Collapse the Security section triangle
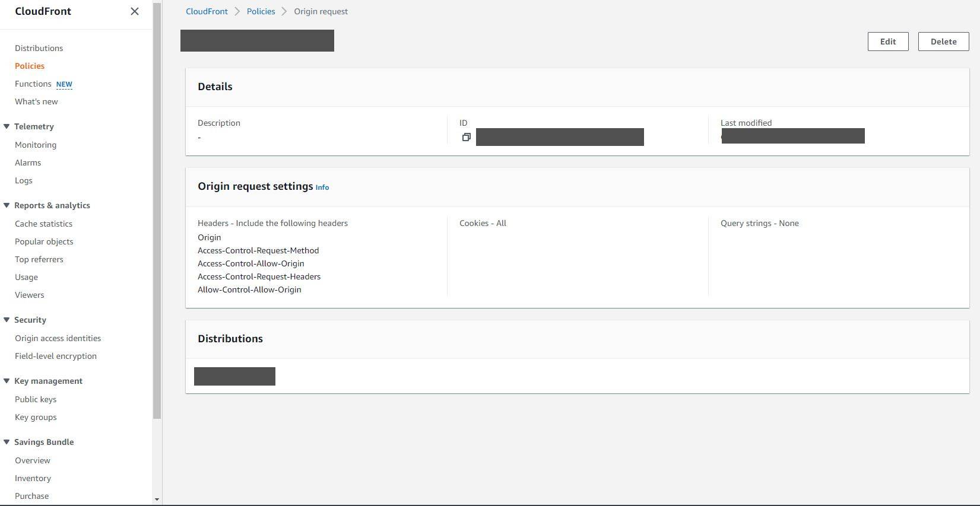 tap(7, 320)
